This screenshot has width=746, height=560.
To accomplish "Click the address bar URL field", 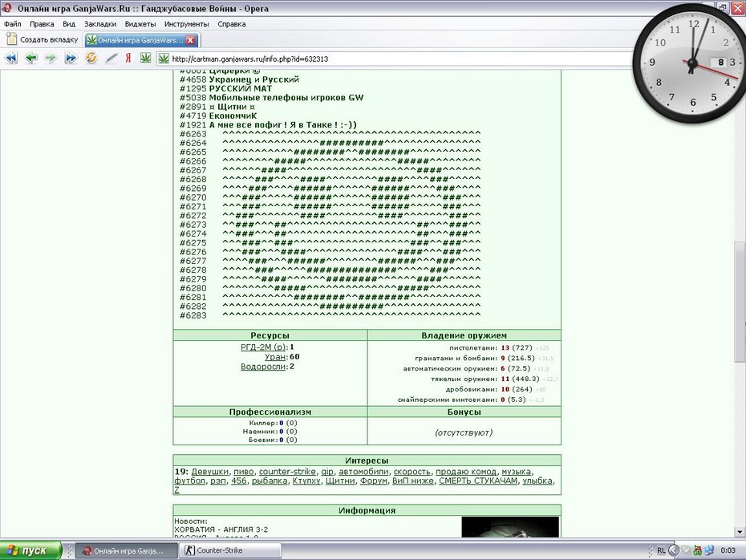I will (x=395, y=59).
